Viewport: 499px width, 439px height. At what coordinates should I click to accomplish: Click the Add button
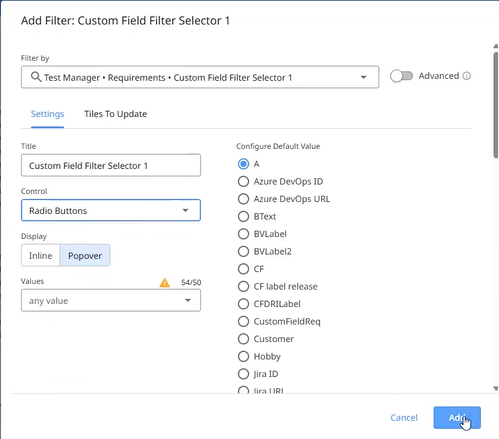[x=457, y=417]
